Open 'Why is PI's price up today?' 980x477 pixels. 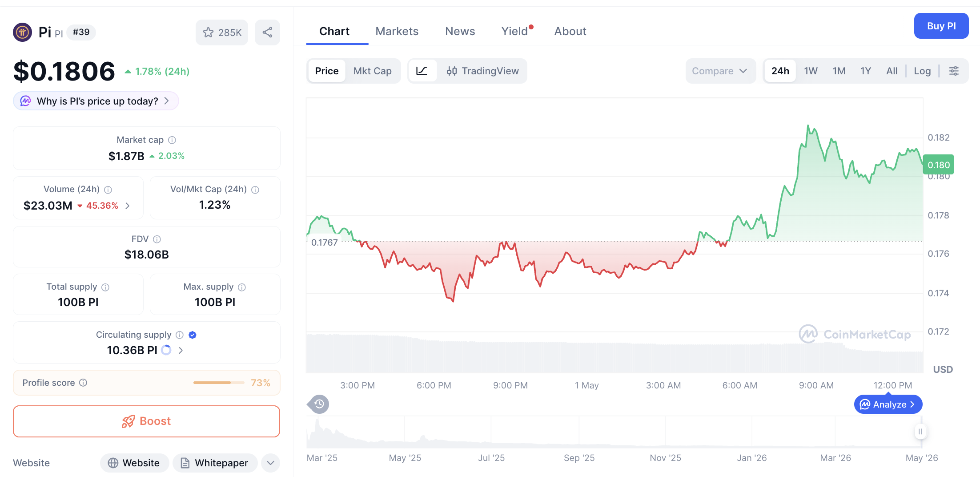click(x=96, y=101)
